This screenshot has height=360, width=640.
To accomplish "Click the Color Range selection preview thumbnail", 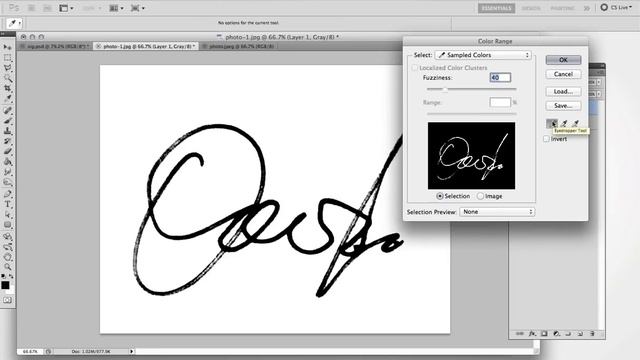I will [471, 156].
